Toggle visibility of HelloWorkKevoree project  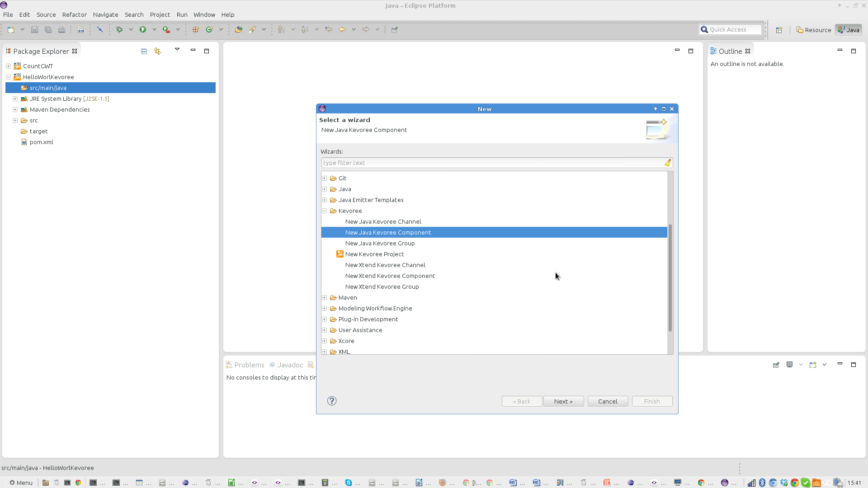pyautogui.click(x=8, y=76)
